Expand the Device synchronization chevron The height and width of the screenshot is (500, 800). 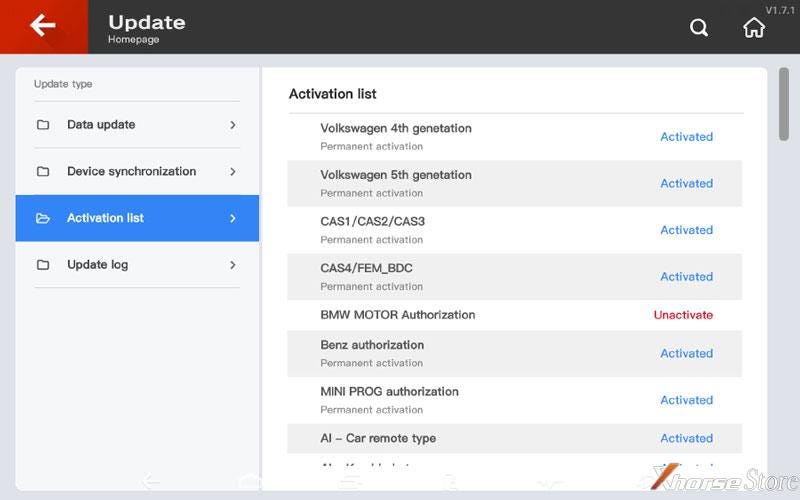coord(233,171)
